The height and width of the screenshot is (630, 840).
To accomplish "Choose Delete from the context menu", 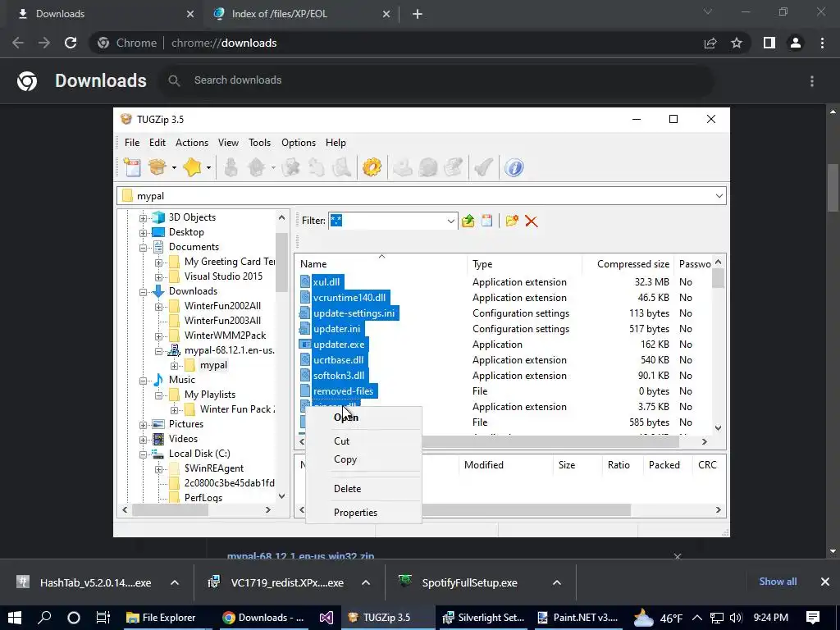I will coord(363,489).
